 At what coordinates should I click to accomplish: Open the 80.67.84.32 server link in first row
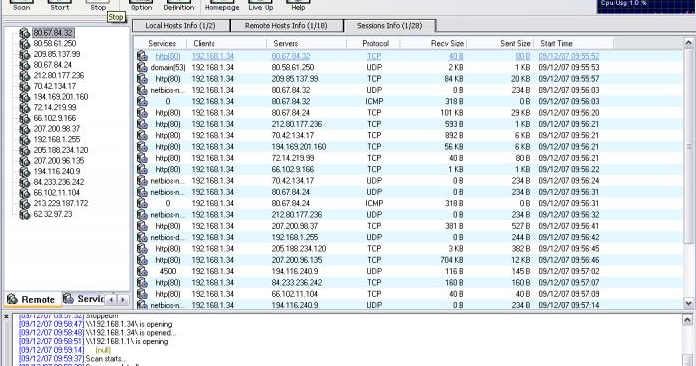291,56
